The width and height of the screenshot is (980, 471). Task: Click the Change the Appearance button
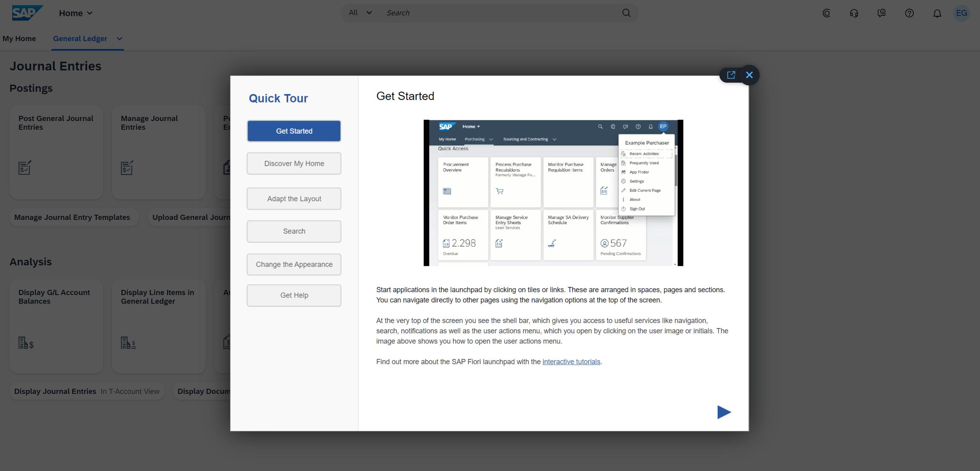coord(294,265)
